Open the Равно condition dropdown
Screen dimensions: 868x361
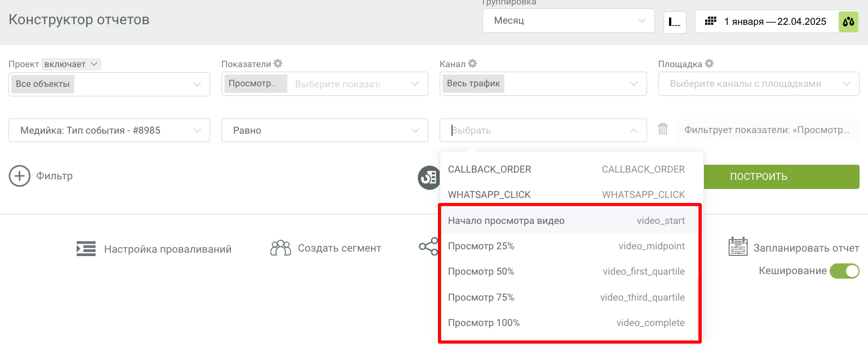[321, 130]
